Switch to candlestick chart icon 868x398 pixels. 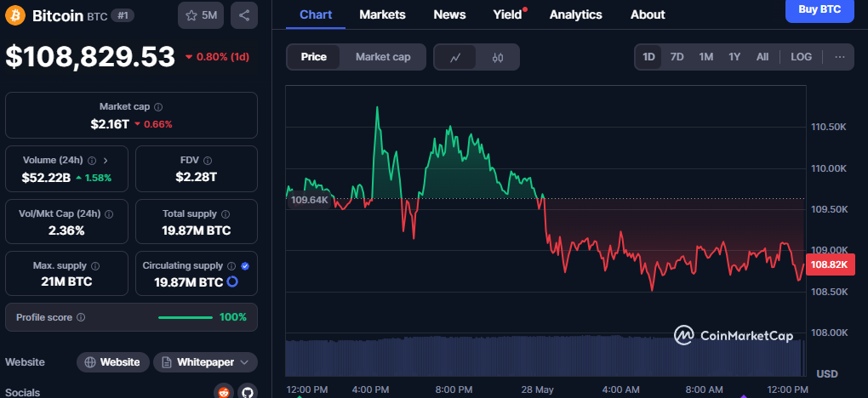click(x=498, y=57)
